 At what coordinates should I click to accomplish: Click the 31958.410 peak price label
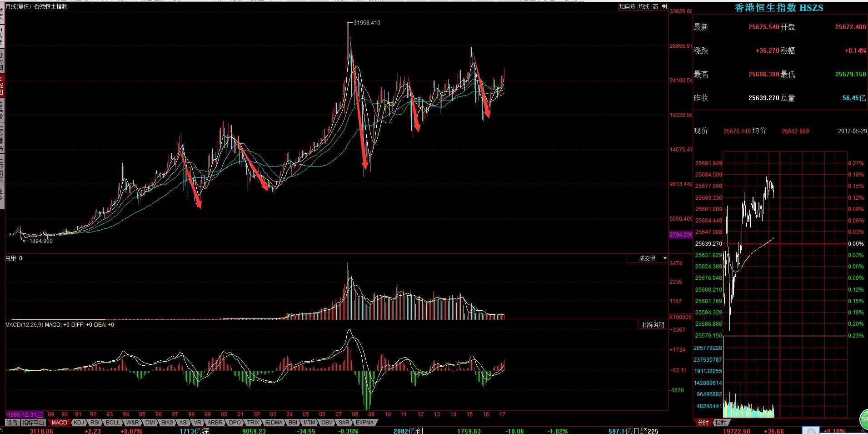tap(366, 22)
